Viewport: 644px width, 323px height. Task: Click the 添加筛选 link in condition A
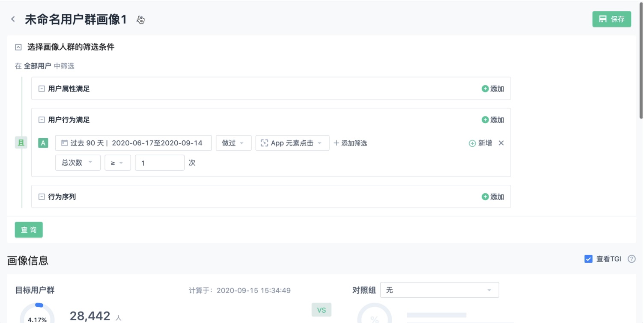[350, 143]
